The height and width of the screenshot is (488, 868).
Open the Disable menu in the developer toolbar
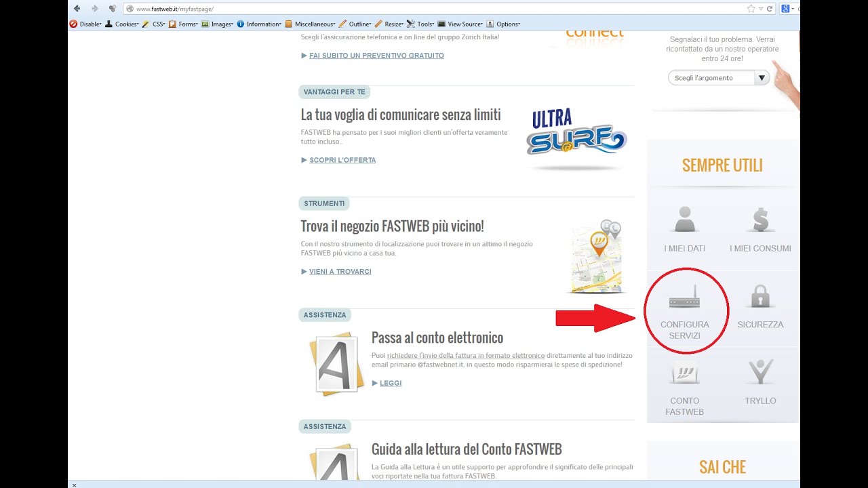click(85, 24)
